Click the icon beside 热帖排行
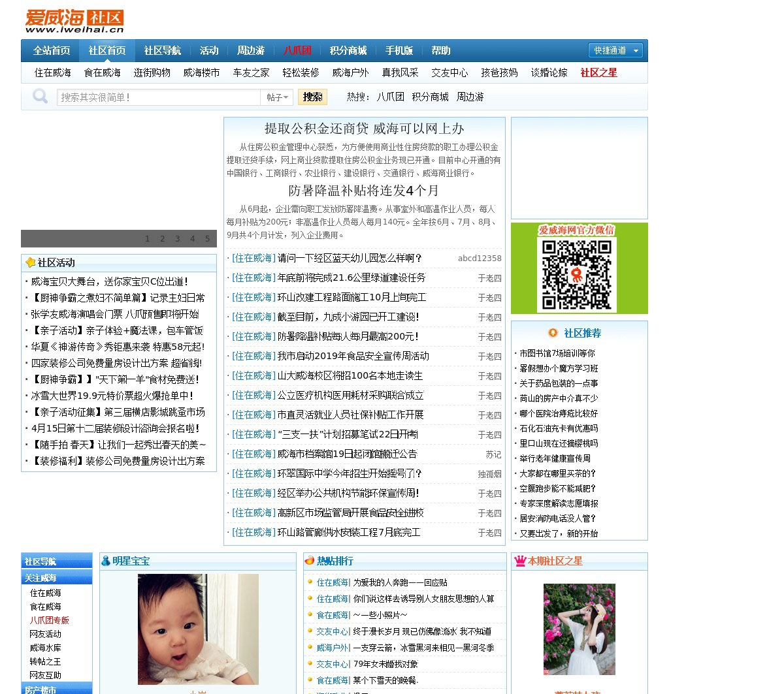The image size is (784, 694). 309,561
